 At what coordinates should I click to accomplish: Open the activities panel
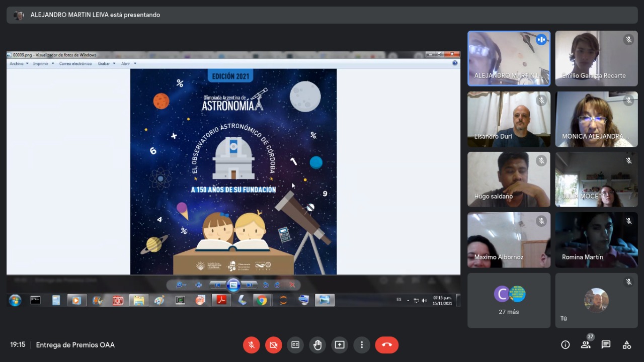pos(626,345)
